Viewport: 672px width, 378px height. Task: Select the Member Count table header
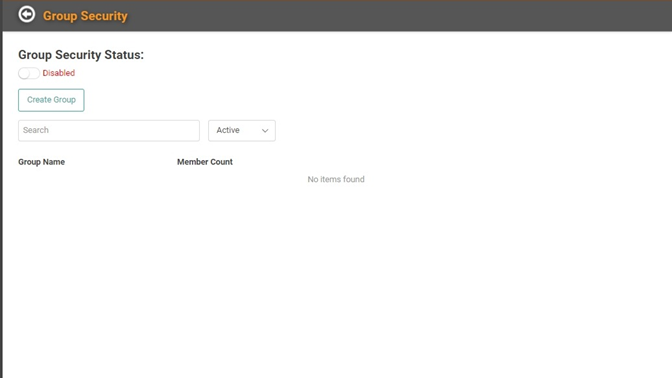coord(205,162)
